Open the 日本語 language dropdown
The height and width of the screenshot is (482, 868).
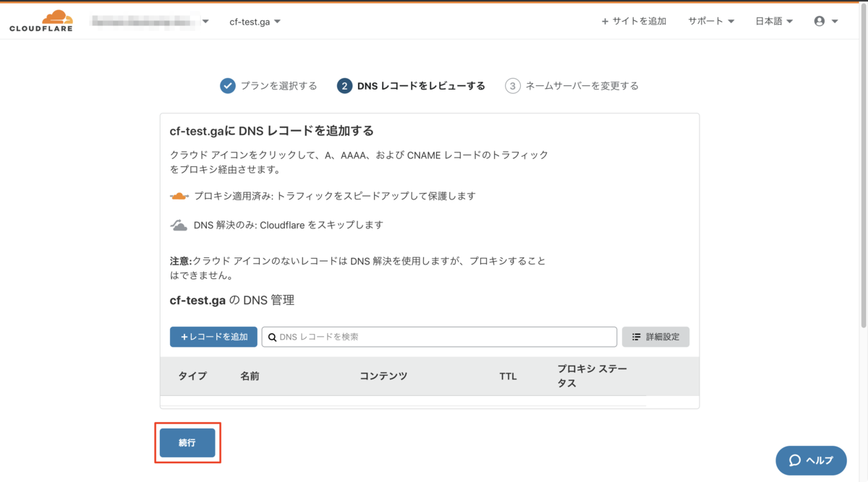coord(773,20)
